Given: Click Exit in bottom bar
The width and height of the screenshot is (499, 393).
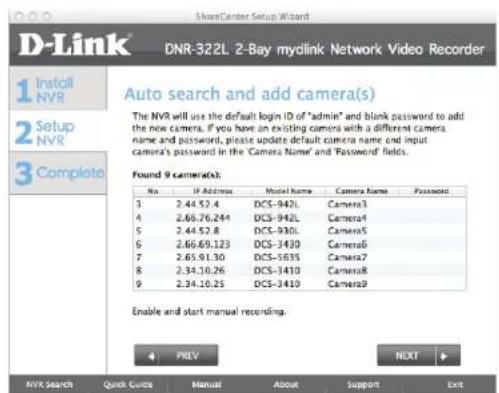Looking at the screenshot, I should pyautogui.click(x=455, y=384).
